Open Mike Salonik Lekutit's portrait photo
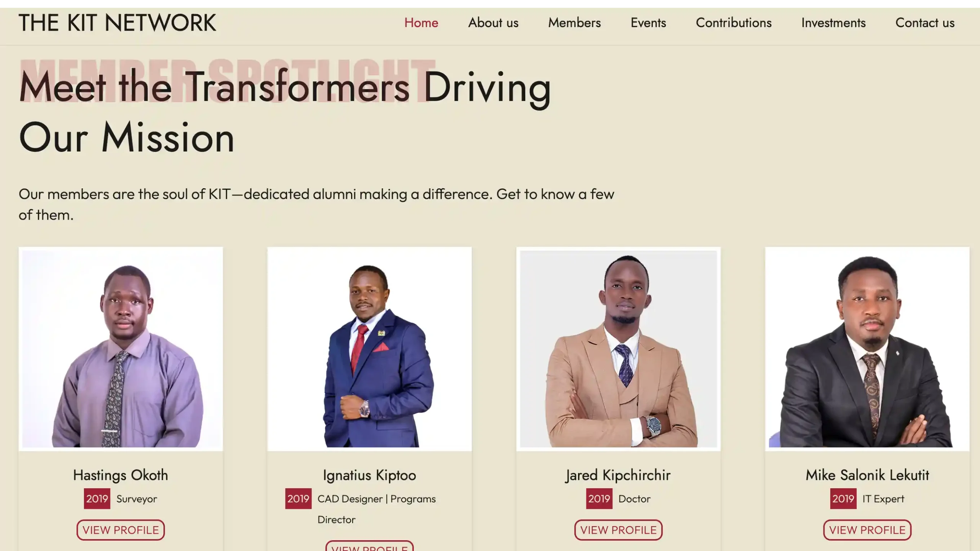The width and height of the screenshot is (980, 551). pyautogui.click(x=867, y=349)
